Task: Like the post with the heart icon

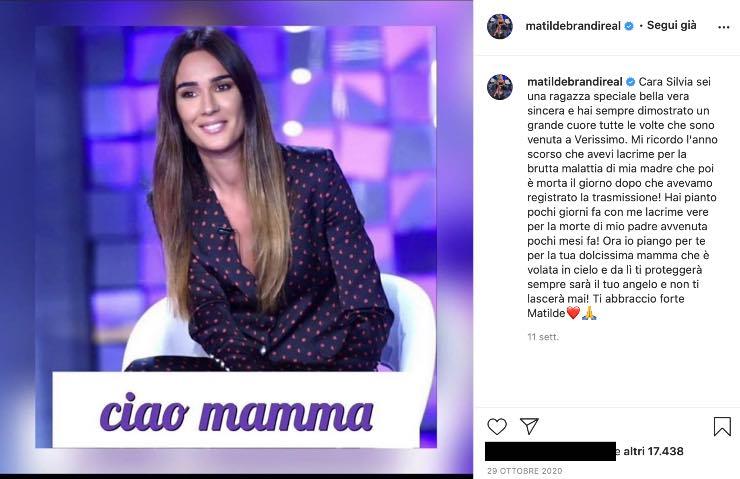Action: [x=497, y=426]
